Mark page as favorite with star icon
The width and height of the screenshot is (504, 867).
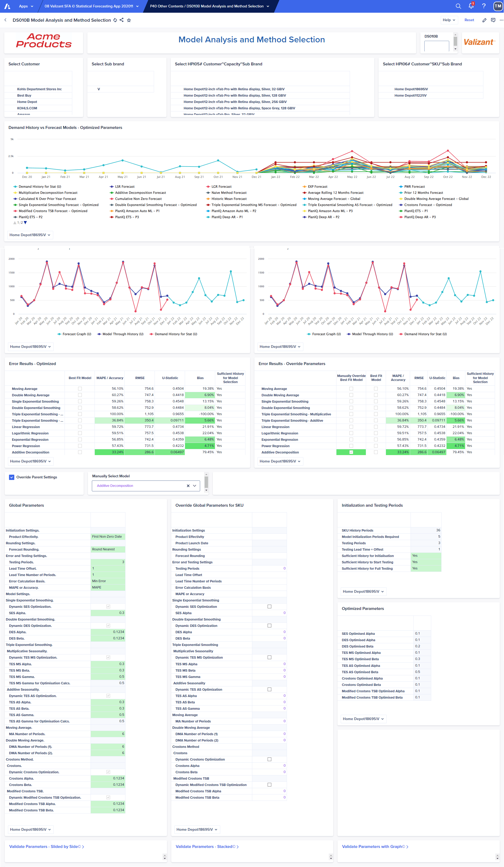[x=129, y=20]
